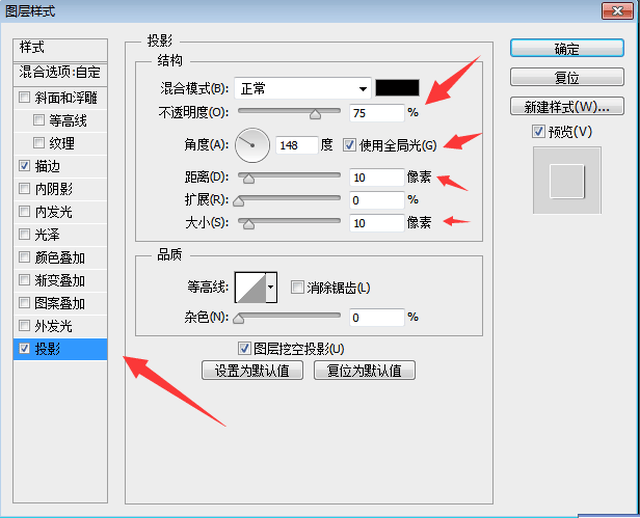Click the 距离 value field
This screenshot has width=640, height=518.
(377, 178)
